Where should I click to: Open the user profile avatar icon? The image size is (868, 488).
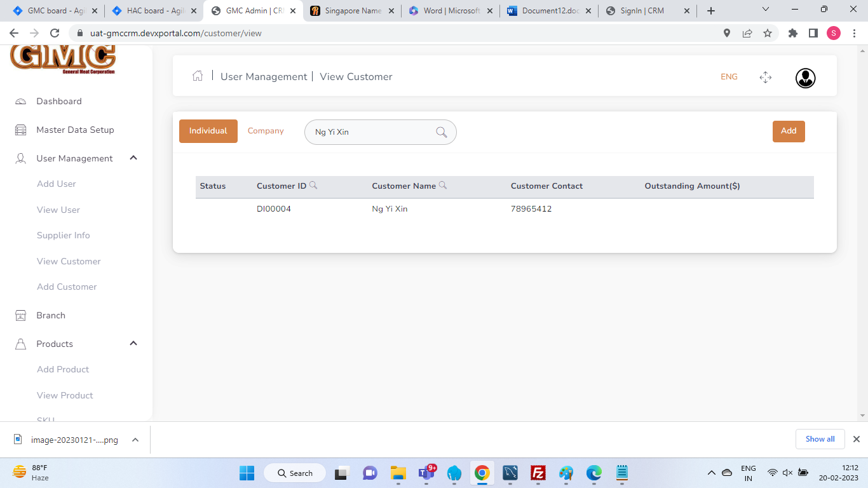pyautogui.click(x=805, y=78)
